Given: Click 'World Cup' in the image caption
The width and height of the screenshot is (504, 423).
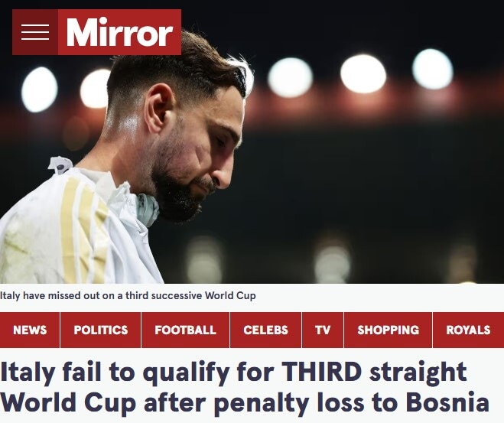Looking at the screenshot, I should tap(230, 295).
